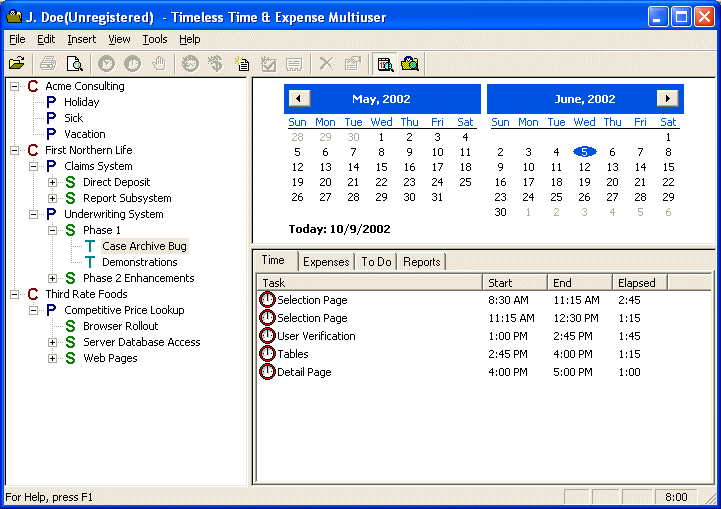The image size is (721, 509).
Task: Open the File menu
Action: point(17,40)
